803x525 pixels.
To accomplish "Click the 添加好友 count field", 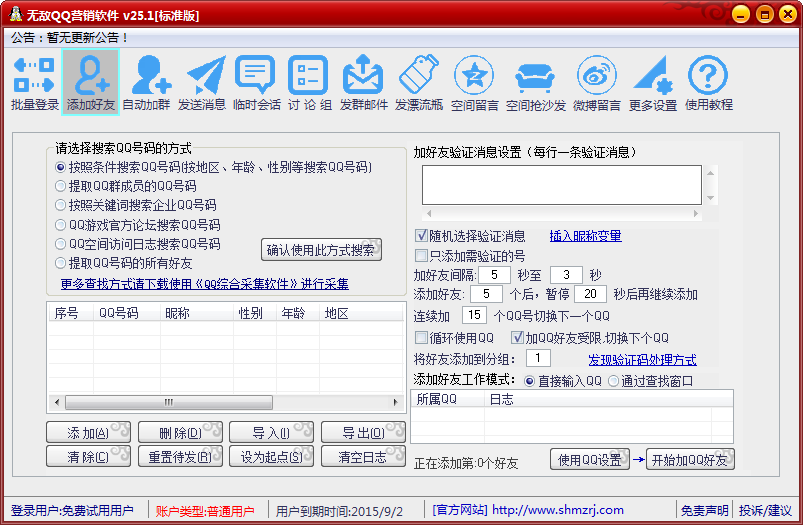I will 486,294.
